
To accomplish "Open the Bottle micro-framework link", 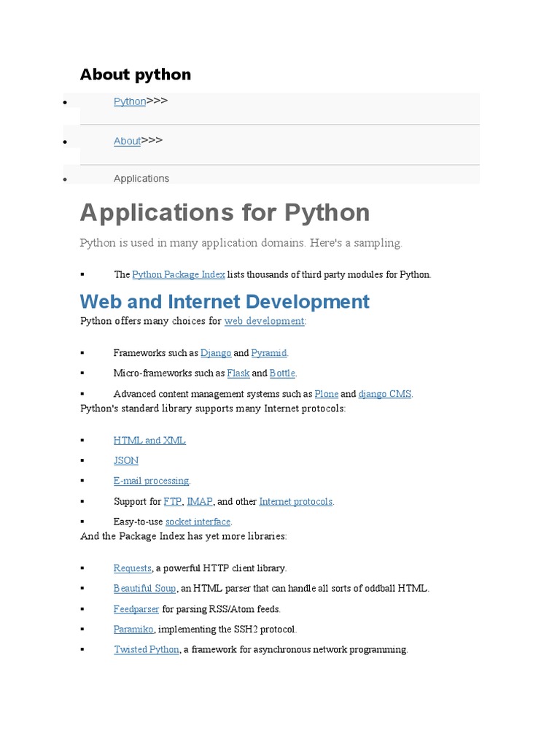I will pyautogui.click(x=282, y=373).
